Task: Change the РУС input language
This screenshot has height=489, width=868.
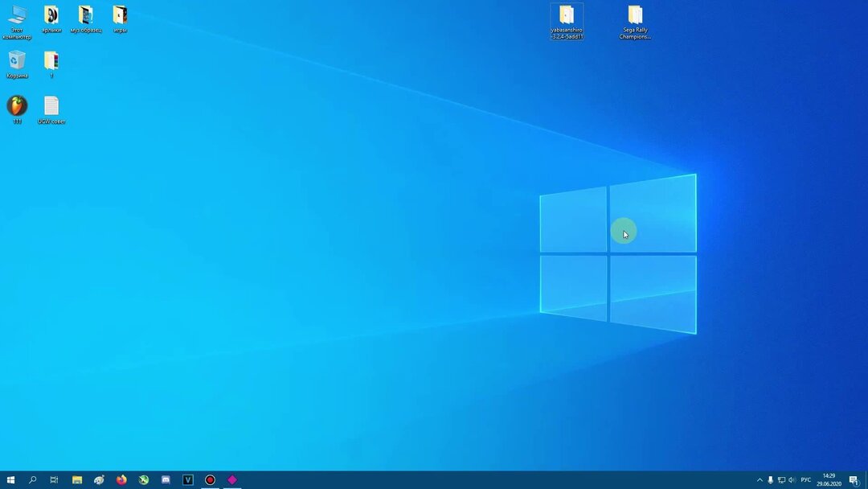Action: pos(806,480)
